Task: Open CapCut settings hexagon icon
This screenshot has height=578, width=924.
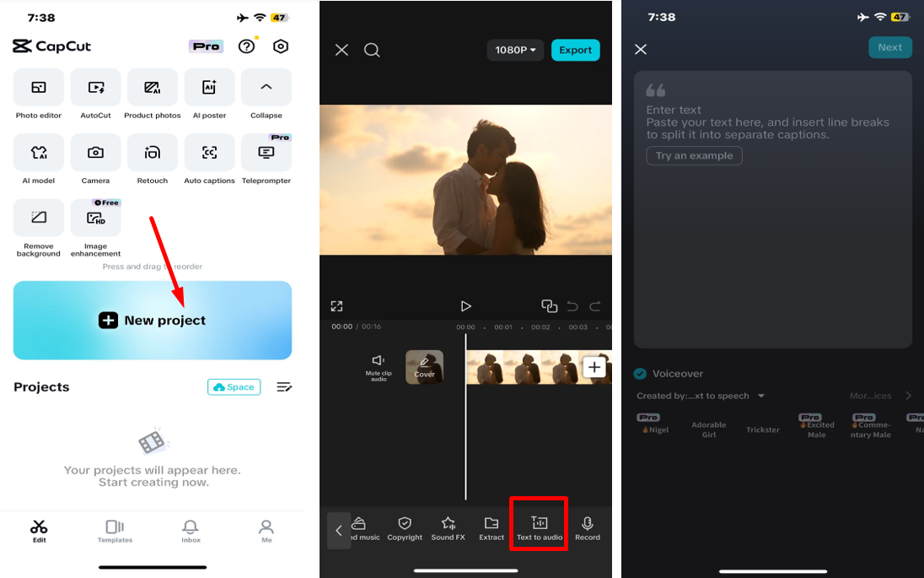Action: coord(281,46)
